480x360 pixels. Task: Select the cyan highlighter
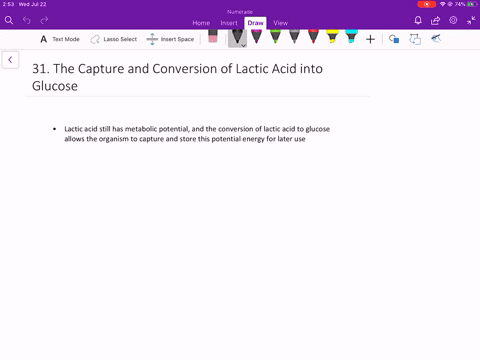pos(351,37)
